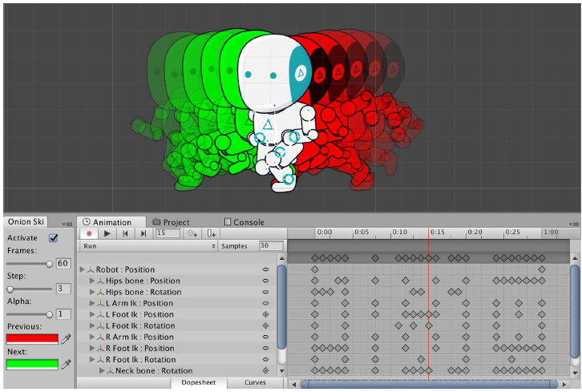Click the timeline scroll-right arrow
Image resolution: width=582 pixels, height=392 pixels.
[564, 384]
